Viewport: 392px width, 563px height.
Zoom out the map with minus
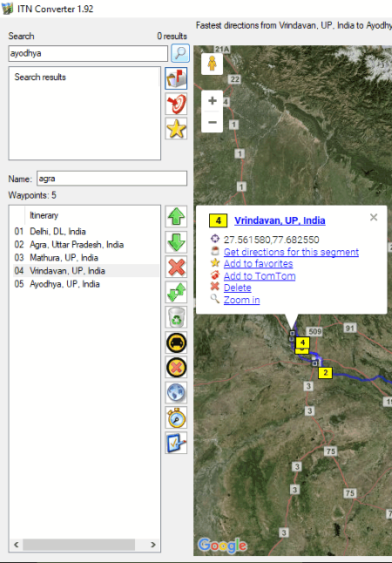(213, 122)
